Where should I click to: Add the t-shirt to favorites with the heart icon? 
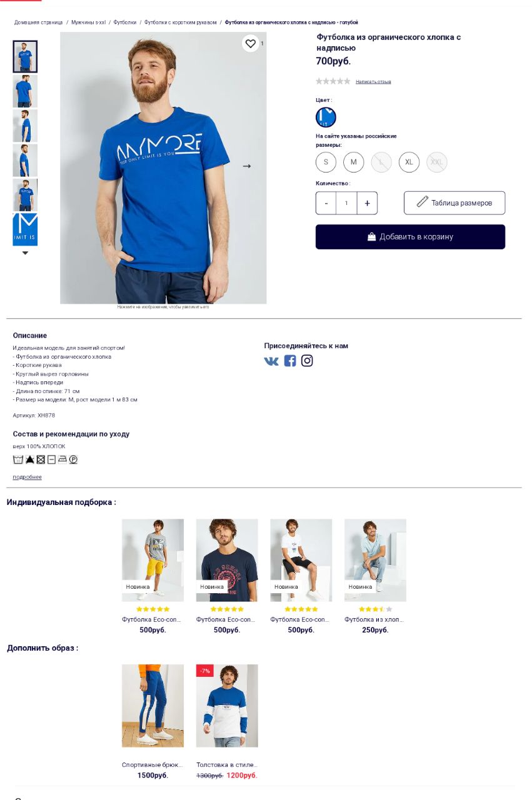coord(250,43)
